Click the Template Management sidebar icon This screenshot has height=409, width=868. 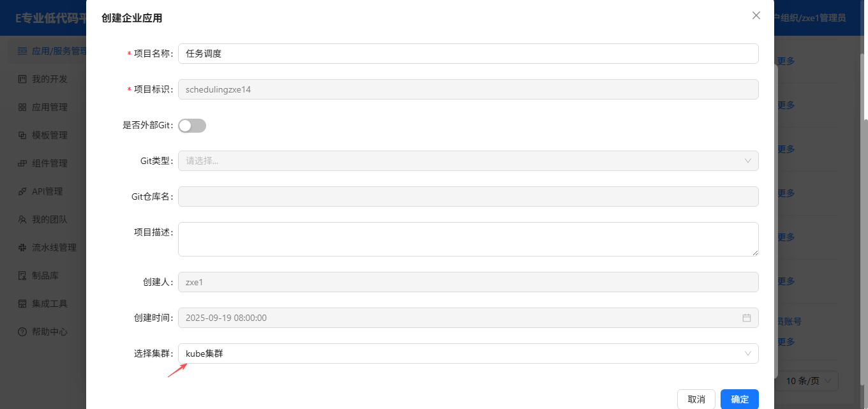click(22, 135)
